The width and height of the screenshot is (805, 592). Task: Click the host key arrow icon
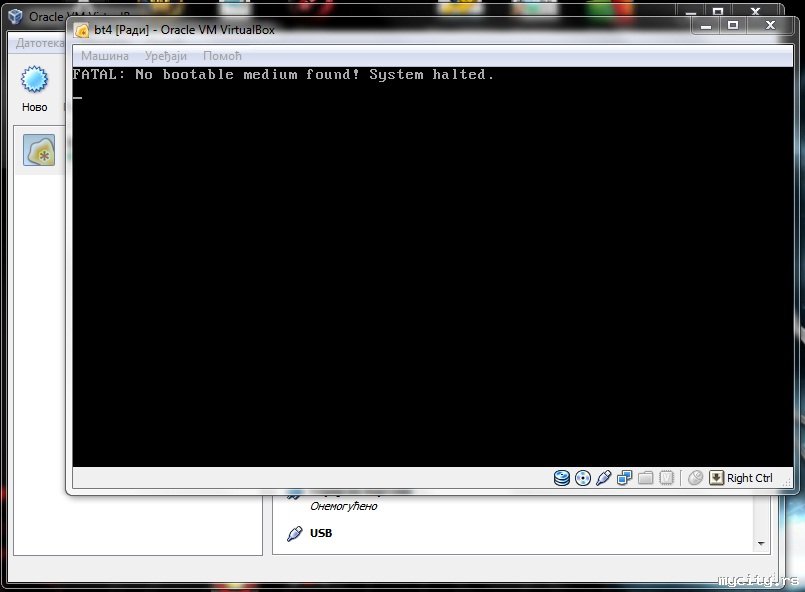tap(716, 478)
